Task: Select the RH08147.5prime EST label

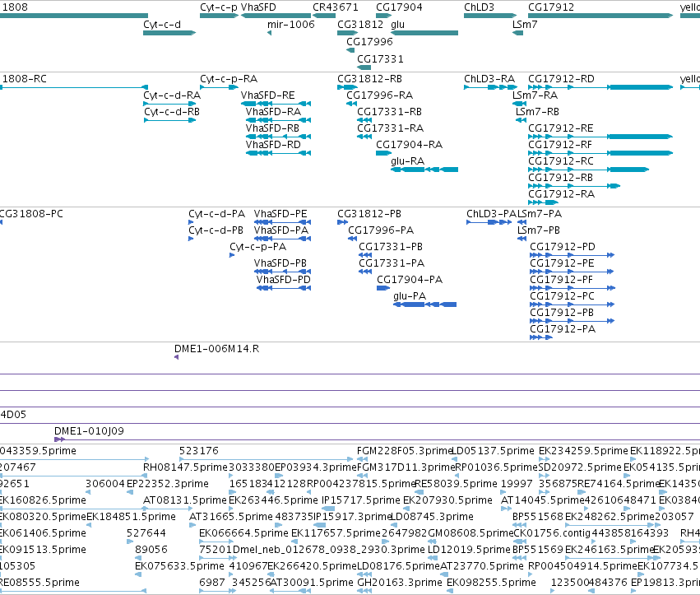Action: point(185,467)
